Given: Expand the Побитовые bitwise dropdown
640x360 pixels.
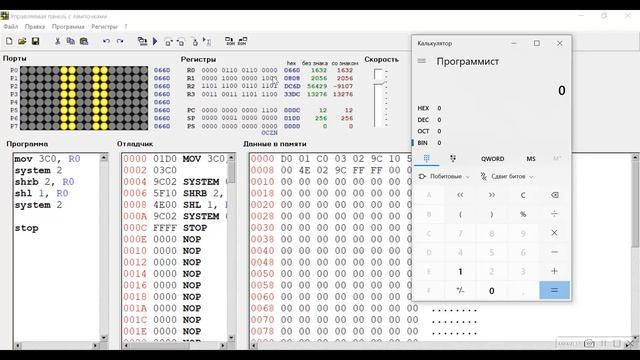Looking at the screenshot, I should [x=444, y=176].
